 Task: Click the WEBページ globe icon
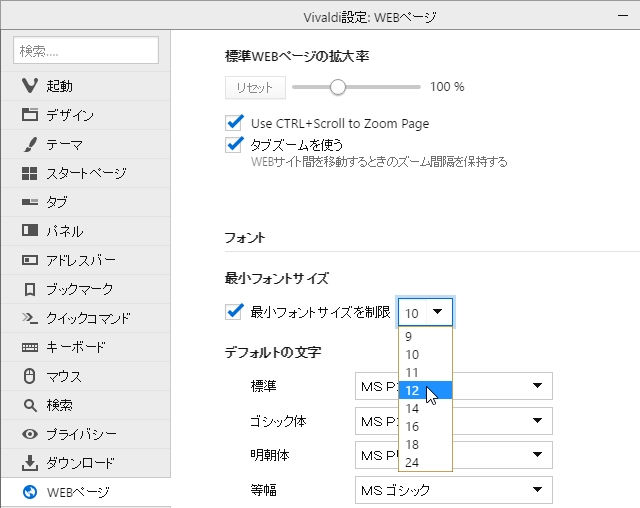click(x=30, y=492)
